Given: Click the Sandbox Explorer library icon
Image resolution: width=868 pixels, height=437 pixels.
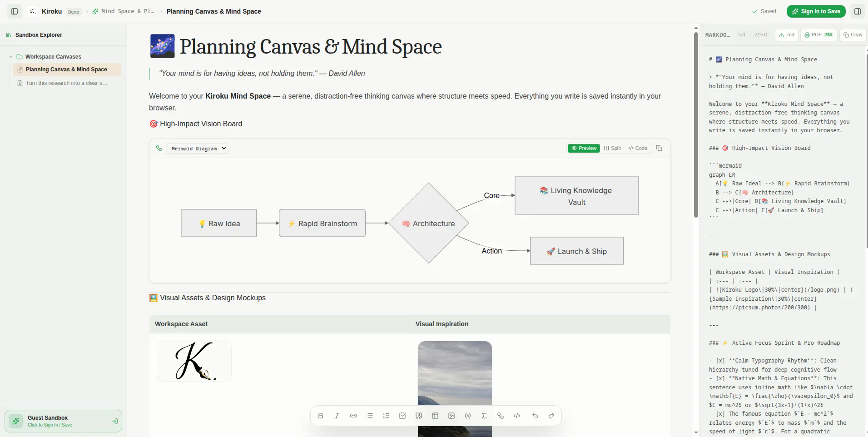Looking at the screenshot, I should tap(9, 35).
